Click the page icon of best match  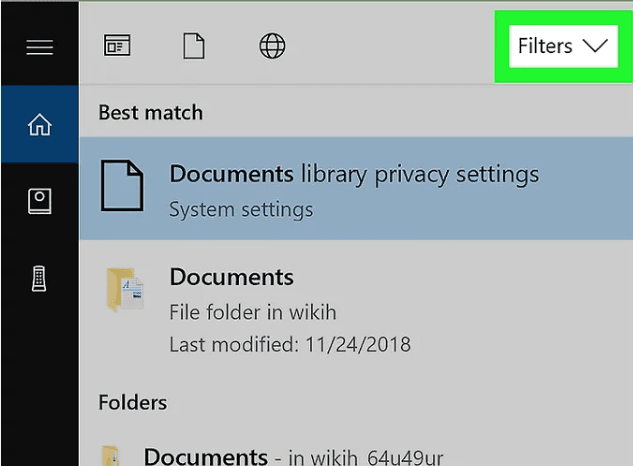pyautogui.click(x=122, y=186)
